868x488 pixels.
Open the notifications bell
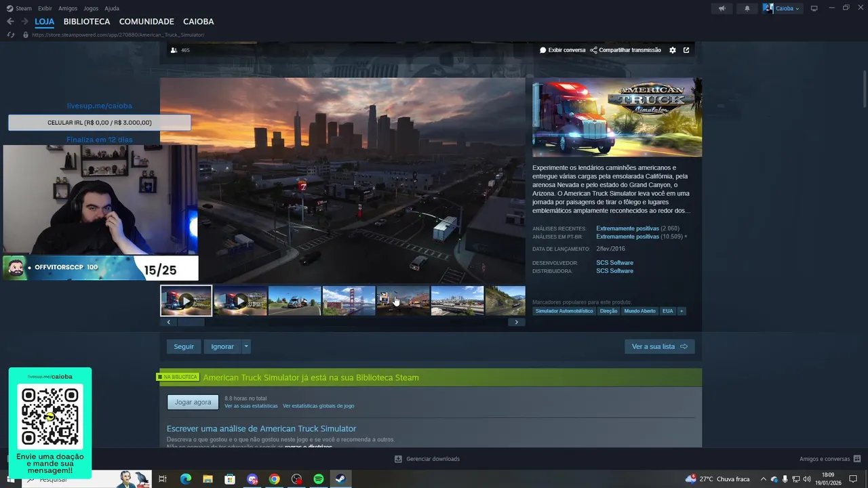(747, 8)
